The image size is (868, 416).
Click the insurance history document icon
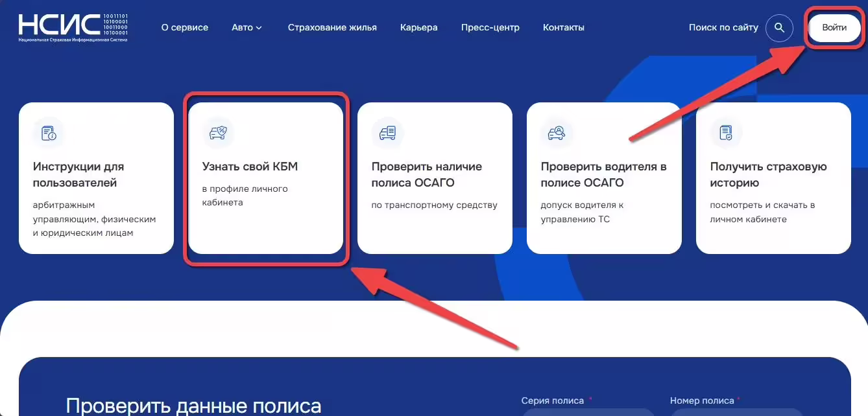726,133
